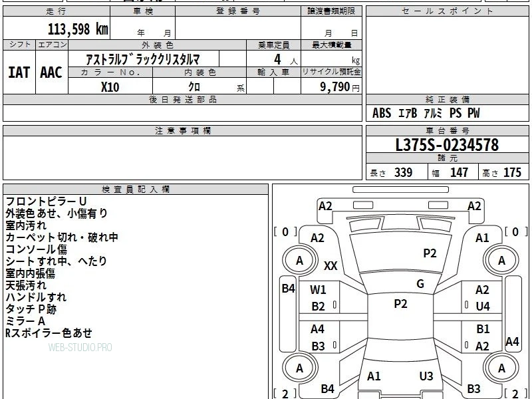This screenshot has height=399, width=532.
Task: Click the U4 dent mark on diagram
Action: (x=483, y=307)
